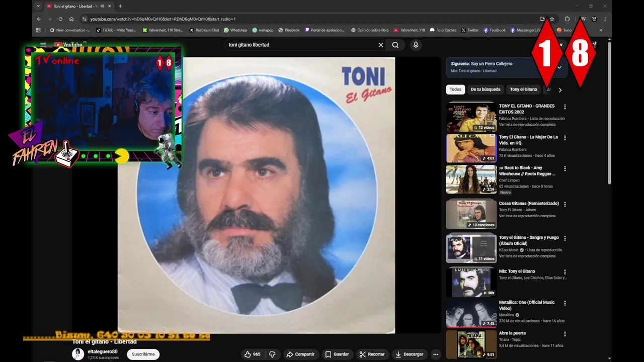Click the 'Chef Limpeh' channel name
The image size is (644, 362).
[x=509, y=180]
